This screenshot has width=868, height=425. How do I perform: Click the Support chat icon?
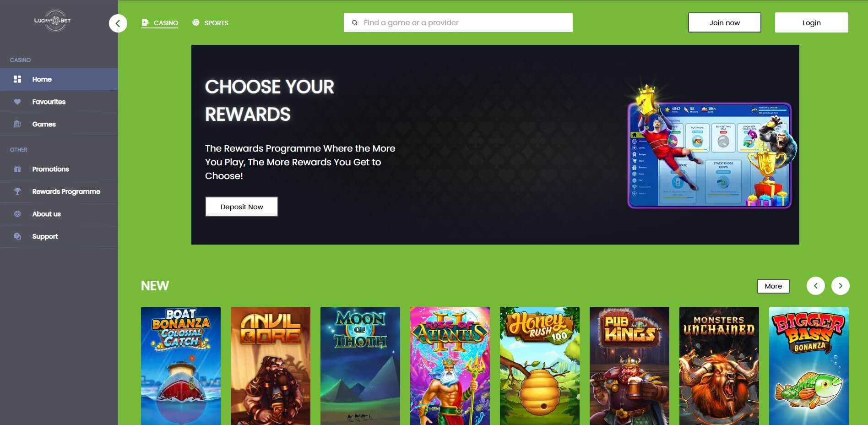click(17, 236)
